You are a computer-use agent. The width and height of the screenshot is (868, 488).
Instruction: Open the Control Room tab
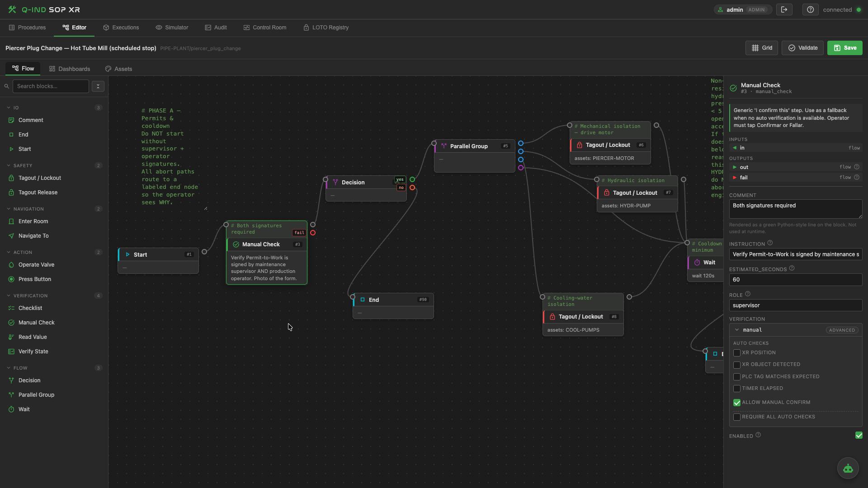point(265,28)
